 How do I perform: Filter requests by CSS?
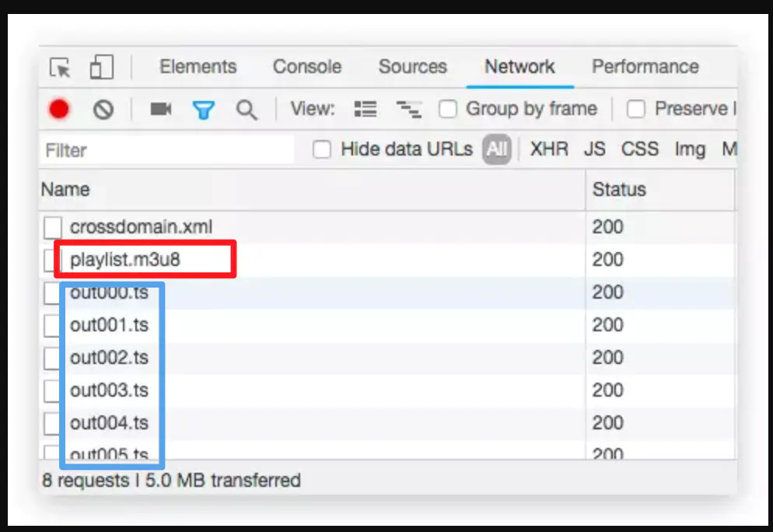640,149
